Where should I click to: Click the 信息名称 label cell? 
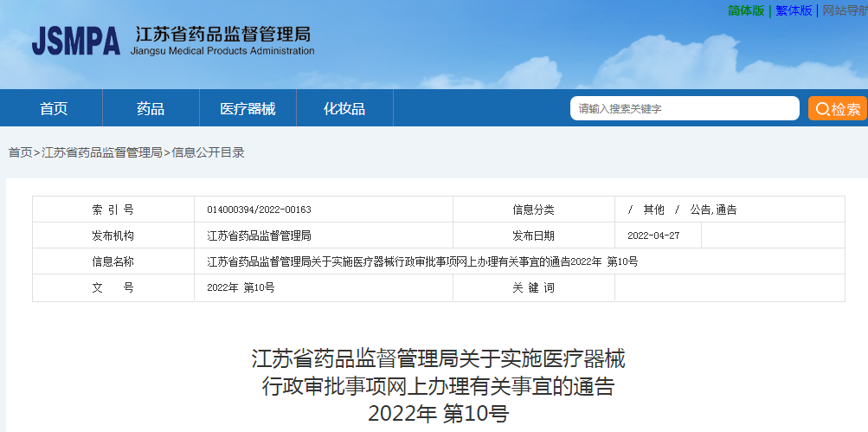pyautogui.click(x=113, y=261)
